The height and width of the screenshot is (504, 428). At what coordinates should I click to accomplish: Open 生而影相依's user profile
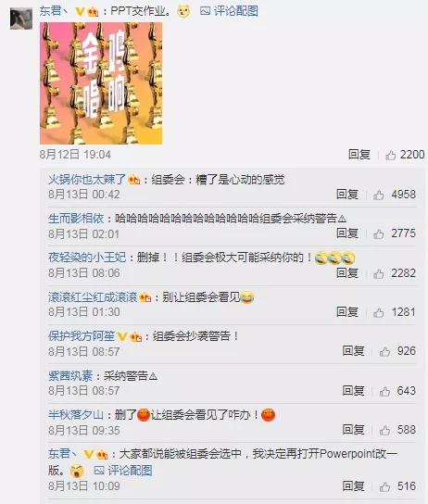pos(76,219)
